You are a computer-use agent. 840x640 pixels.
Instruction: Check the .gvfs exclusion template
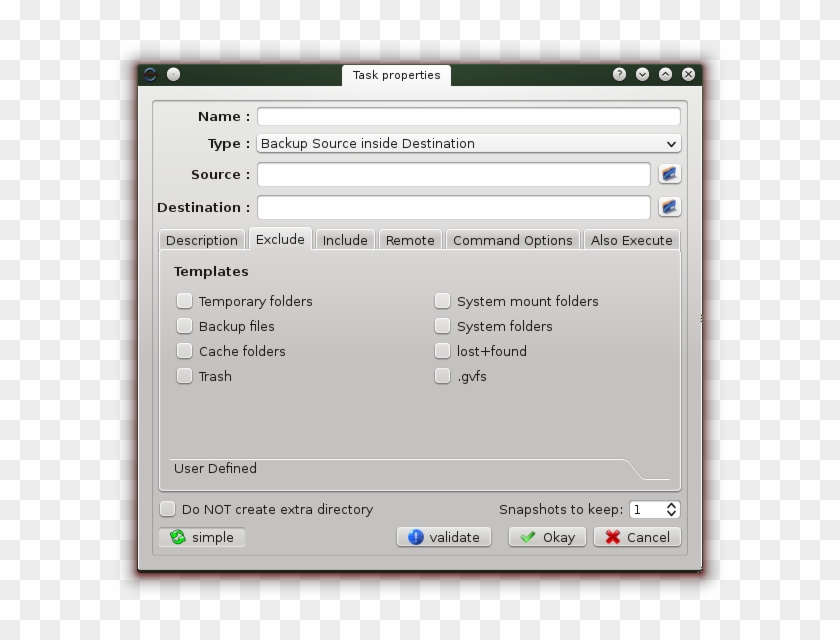tap(442, 376)
